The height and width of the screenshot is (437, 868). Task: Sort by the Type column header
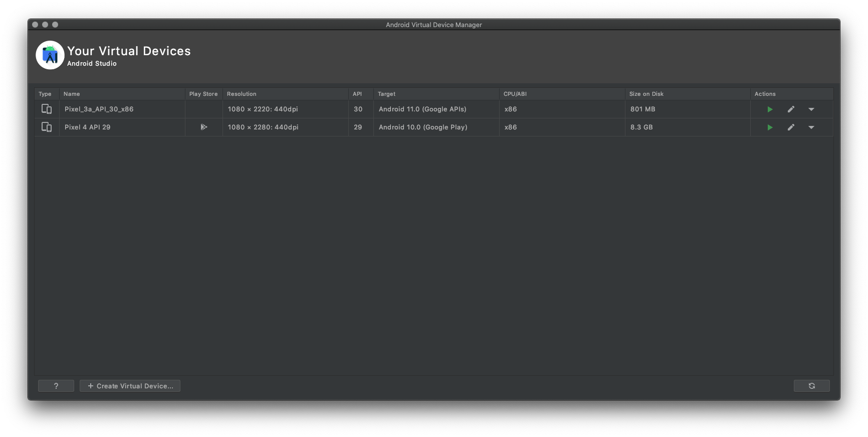click(x=47, y=94)
